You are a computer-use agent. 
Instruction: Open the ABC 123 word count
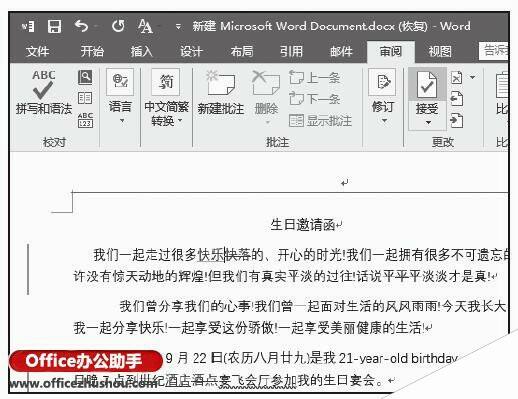[85, 120]
